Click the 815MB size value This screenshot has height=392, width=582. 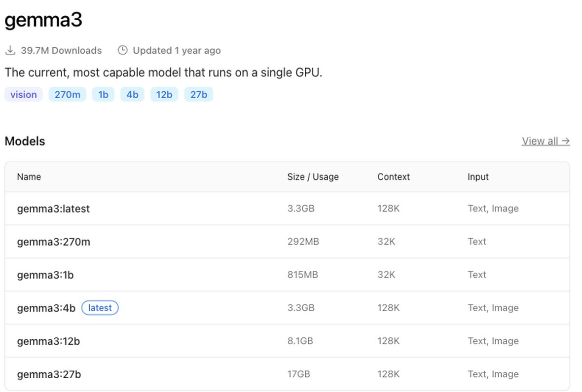click(x=302, y=275)
